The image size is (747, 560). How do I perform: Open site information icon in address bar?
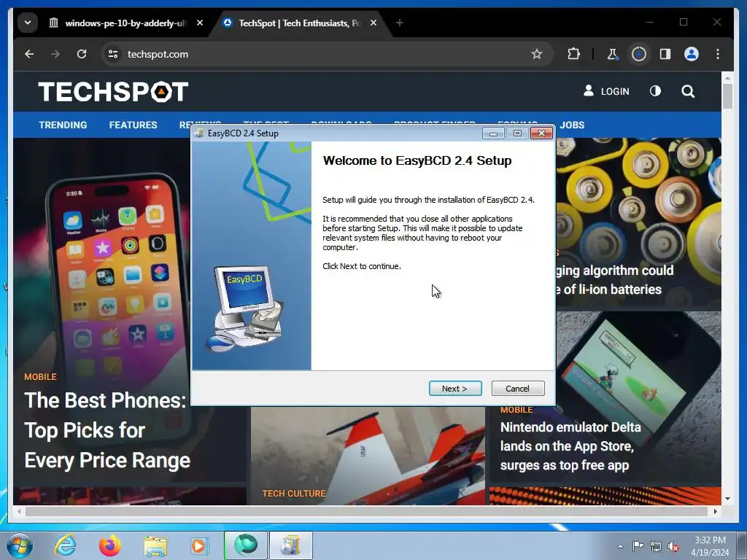[113, 54]
